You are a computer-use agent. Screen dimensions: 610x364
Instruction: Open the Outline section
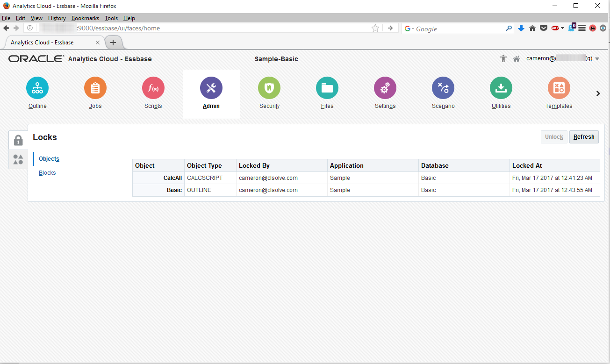click(x=37, y=93)
